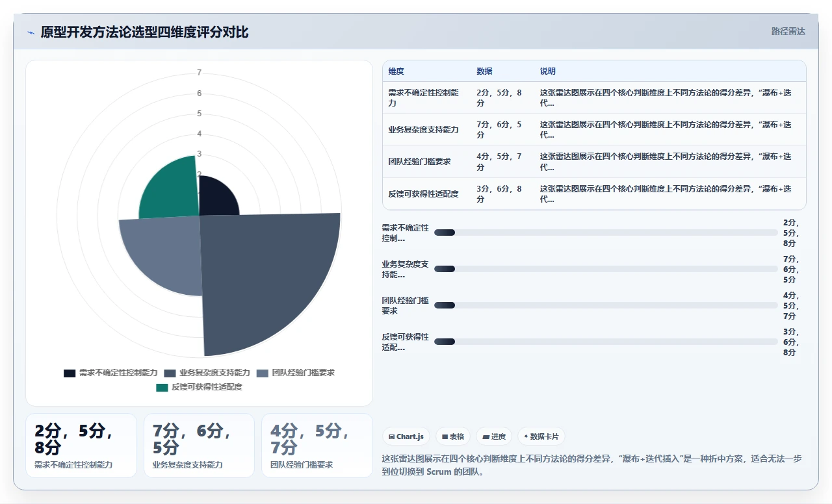832x504 pixels.
Task: Click the 团队经验门槛要求 legend label
Action: [304, 373]
